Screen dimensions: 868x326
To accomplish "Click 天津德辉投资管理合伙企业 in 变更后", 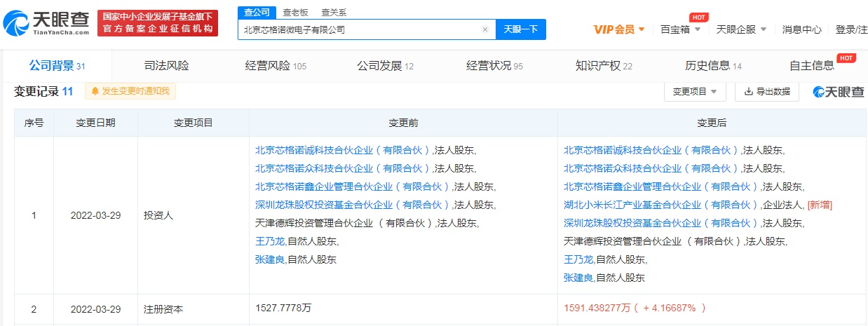I will (x=653, y=241).
